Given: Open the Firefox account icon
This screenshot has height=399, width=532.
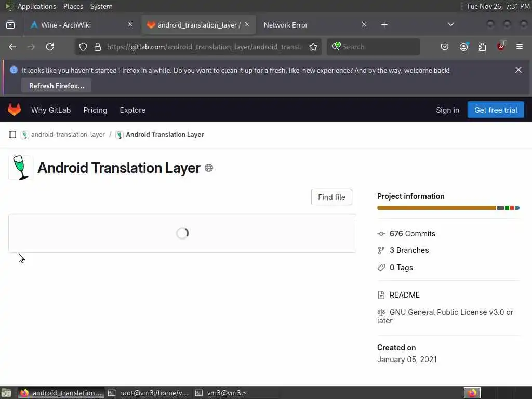Looking at the screenshot, I should pos(464,47).
